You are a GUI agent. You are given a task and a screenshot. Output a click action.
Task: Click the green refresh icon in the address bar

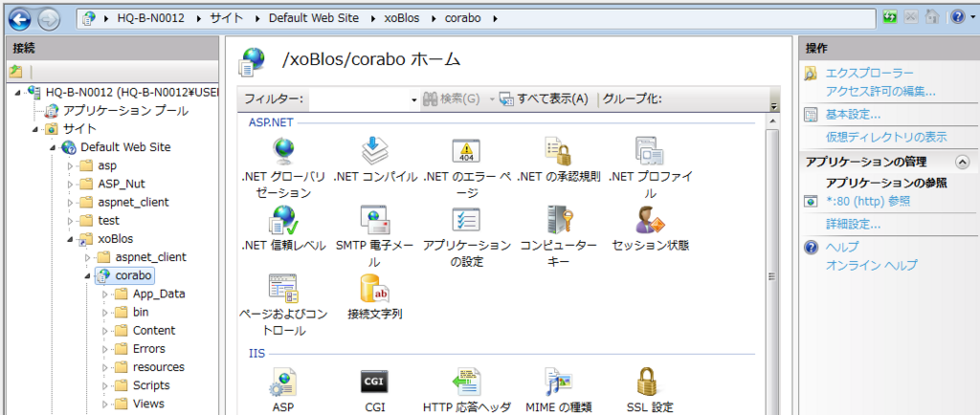[x=890, y=18]
